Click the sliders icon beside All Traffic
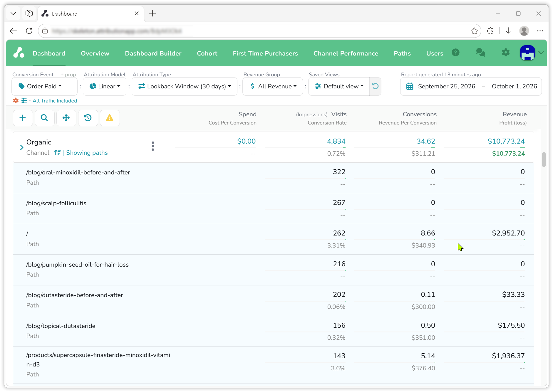The image size is (553, 392). click(x=24, y=101)
